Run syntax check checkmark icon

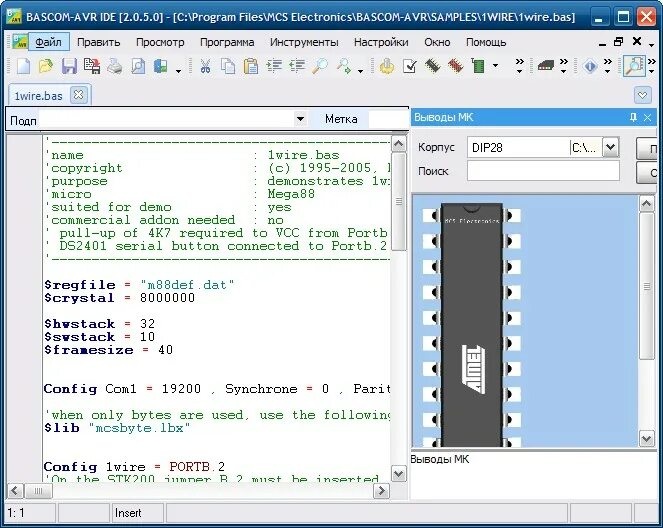tap(409, 66)
